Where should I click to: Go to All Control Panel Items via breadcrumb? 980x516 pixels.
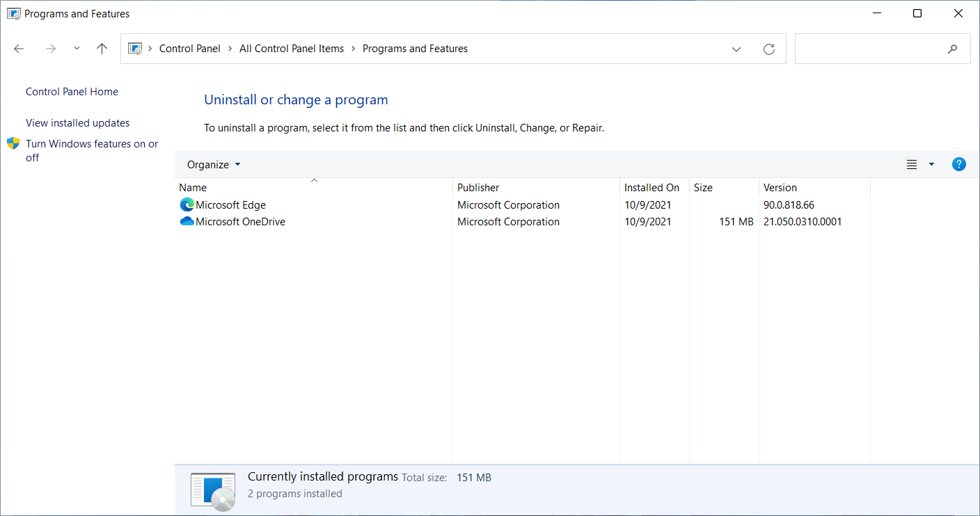point(292,48)
